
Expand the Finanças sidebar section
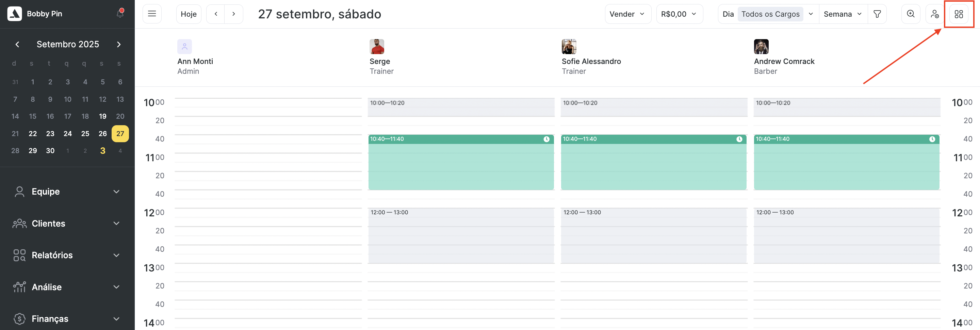click(x=67, y=318)
